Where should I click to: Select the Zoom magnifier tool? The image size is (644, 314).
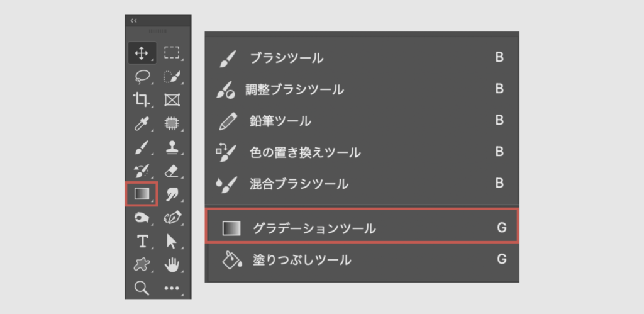click(x=142, y=288)
